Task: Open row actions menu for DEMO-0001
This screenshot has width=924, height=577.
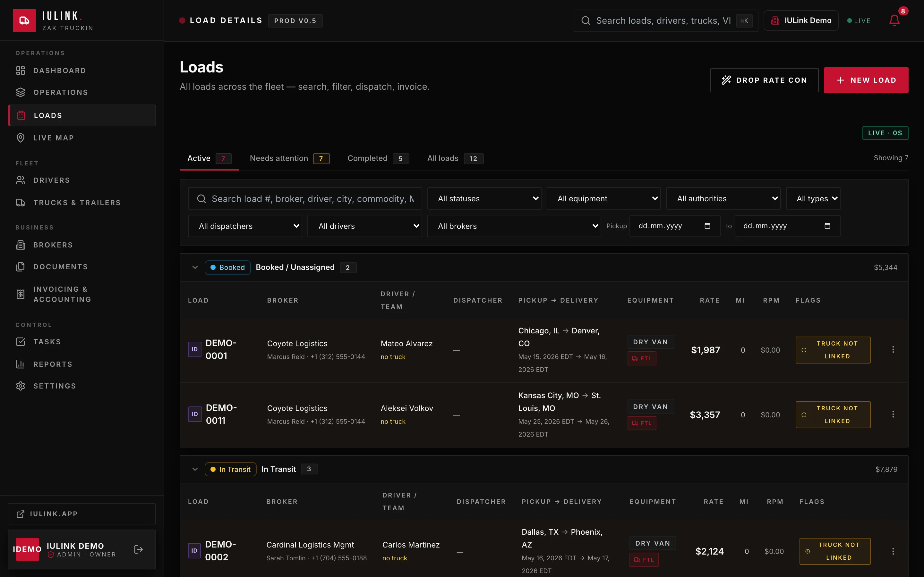Action: tap(893, 349)
